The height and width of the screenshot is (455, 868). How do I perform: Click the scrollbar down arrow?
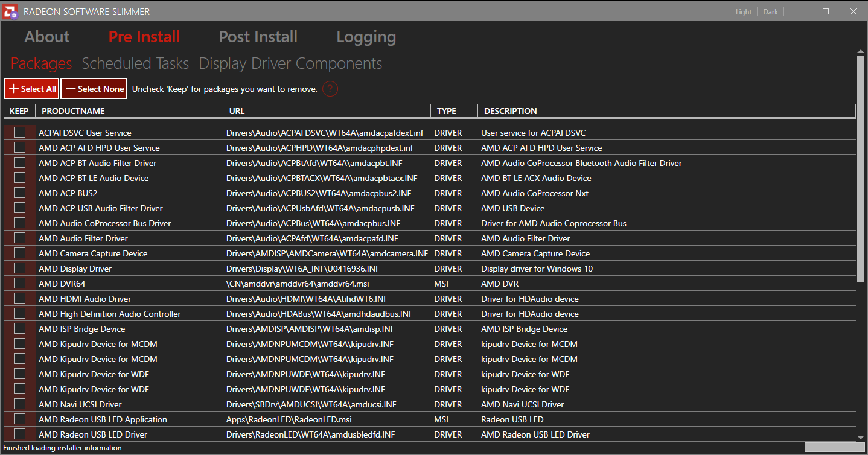(861, 437)
